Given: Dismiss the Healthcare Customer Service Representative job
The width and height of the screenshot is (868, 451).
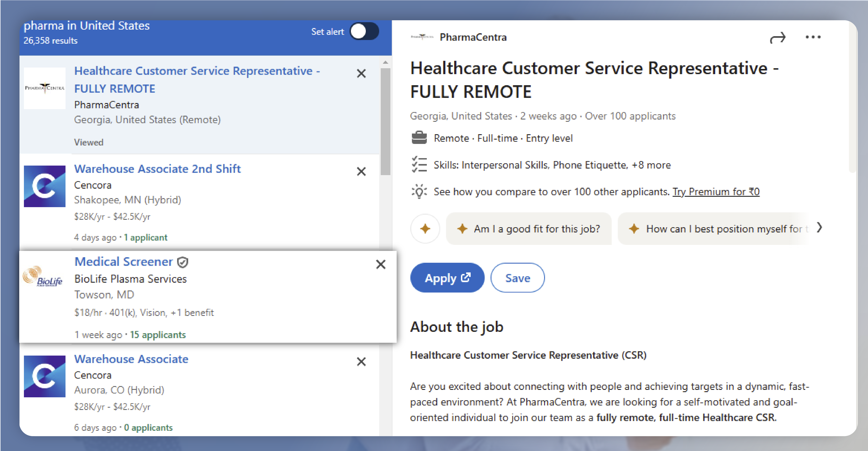Looking at the screenshot, I should click(x=361, y=73).
